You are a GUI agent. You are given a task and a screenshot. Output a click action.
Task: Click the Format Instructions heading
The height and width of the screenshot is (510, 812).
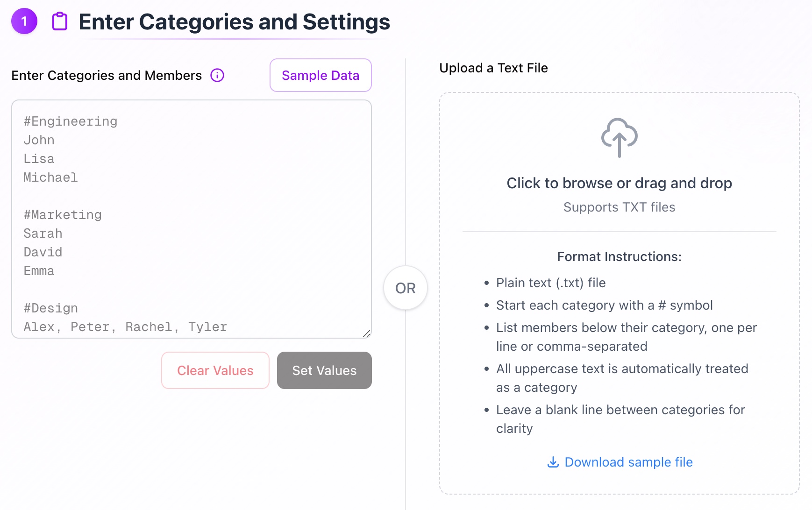click(x=619, y=256)
